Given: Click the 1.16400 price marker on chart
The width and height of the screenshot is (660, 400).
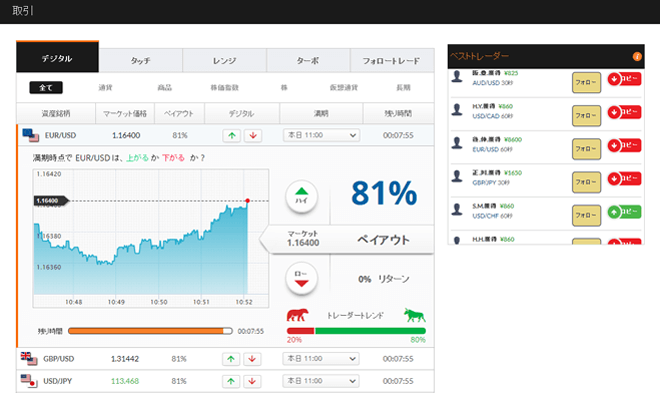Looking at the screenshot, I should pos(51,201).
